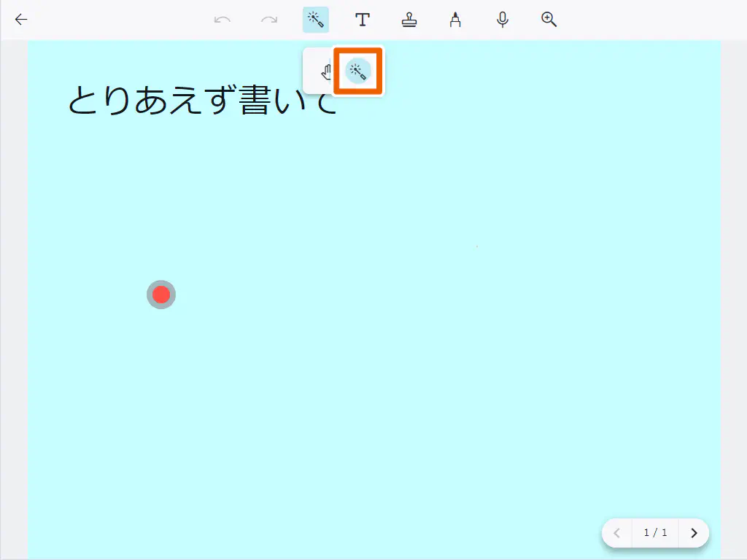Click the previous page chevron

(x=616, y=533)
